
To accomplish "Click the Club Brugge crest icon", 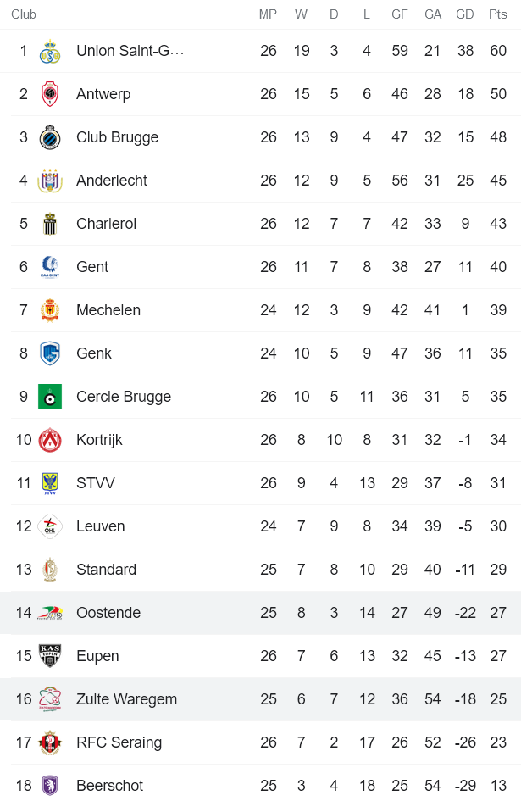I will click(x=50, y=137).
